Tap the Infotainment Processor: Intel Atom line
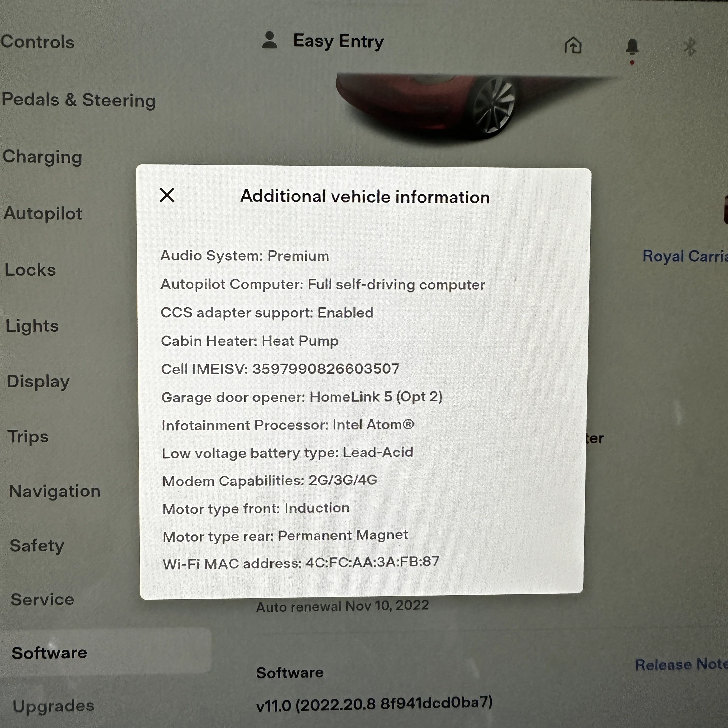 [x=288, y=425]
